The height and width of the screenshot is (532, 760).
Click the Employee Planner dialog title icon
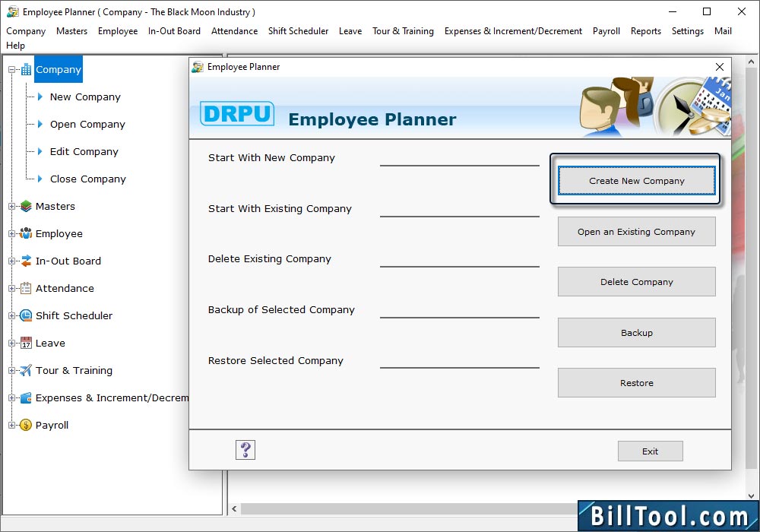[x=198, y=67]
